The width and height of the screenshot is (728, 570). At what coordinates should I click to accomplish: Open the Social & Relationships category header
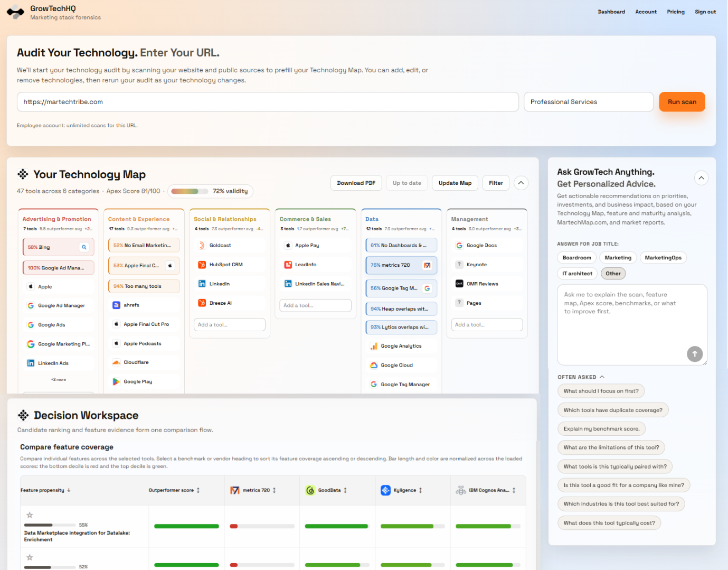point(225,219)
